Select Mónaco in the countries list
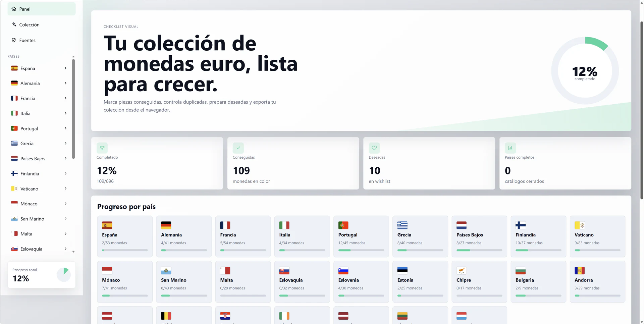This screenshot has height=324, width=644. [x=39, y=204]
